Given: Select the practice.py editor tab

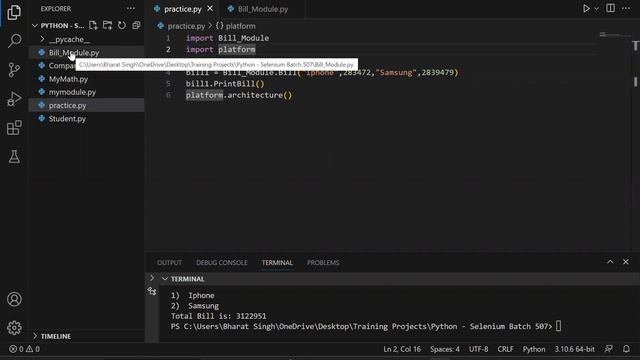Looking at the screenshot, I should click(x=182, y=9).
